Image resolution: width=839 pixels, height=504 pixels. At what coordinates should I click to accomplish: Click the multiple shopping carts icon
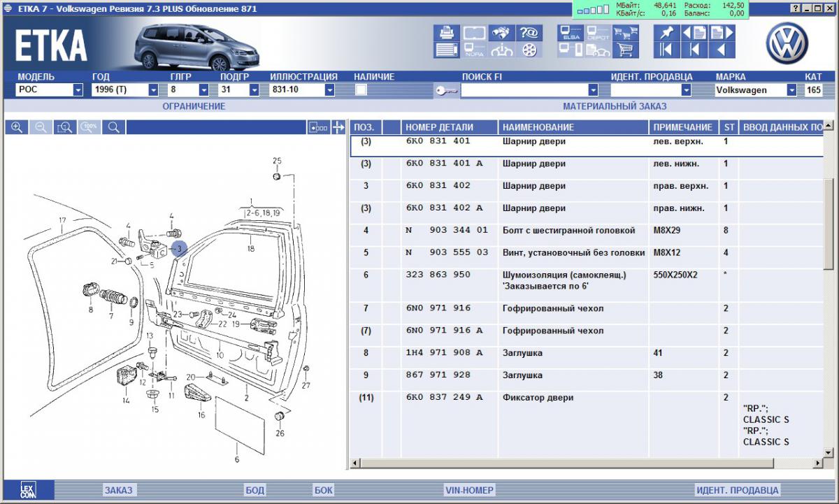(626, 33)
